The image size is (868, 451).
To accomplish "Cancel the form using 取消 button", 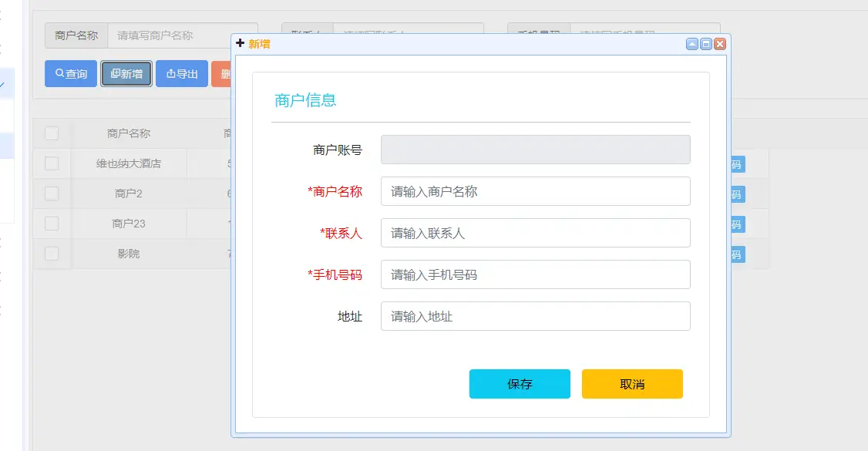I will click(632, 384).
